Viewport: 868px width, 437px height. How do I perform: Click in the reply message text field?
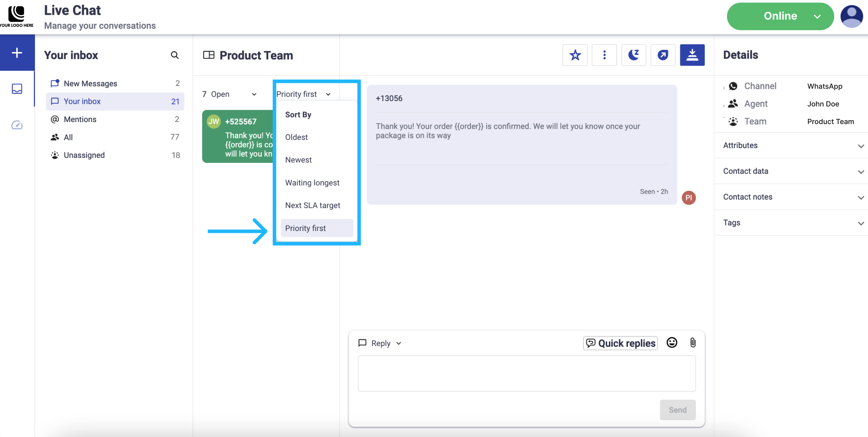tap(526, 373)
